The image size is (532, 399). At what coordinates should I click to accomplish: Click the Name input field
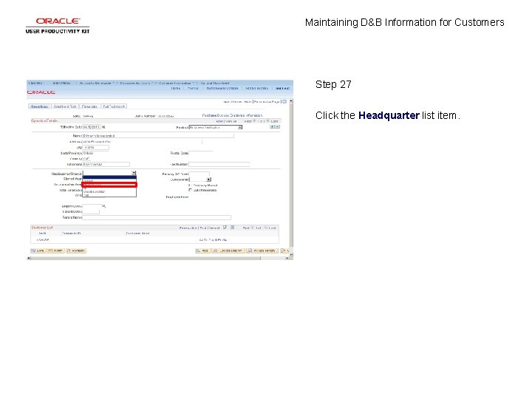coord(158,136)
